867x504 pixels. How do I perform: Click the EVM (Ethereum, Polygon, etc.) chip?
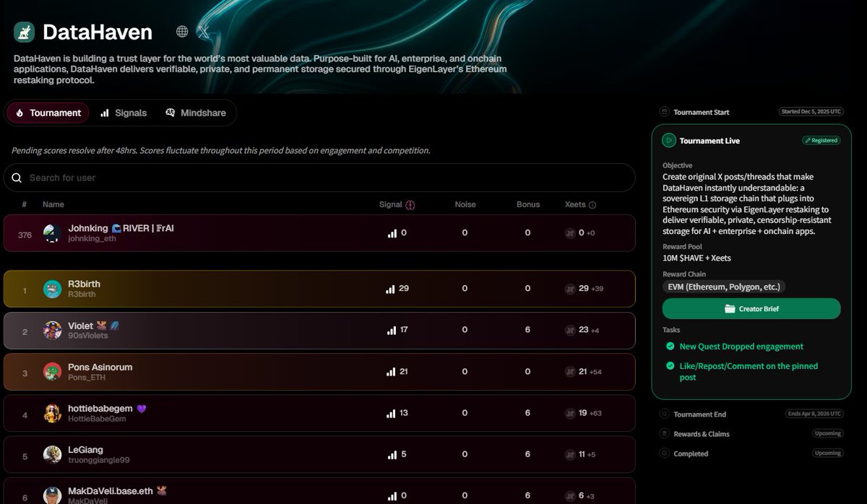[x=724, y=287]
